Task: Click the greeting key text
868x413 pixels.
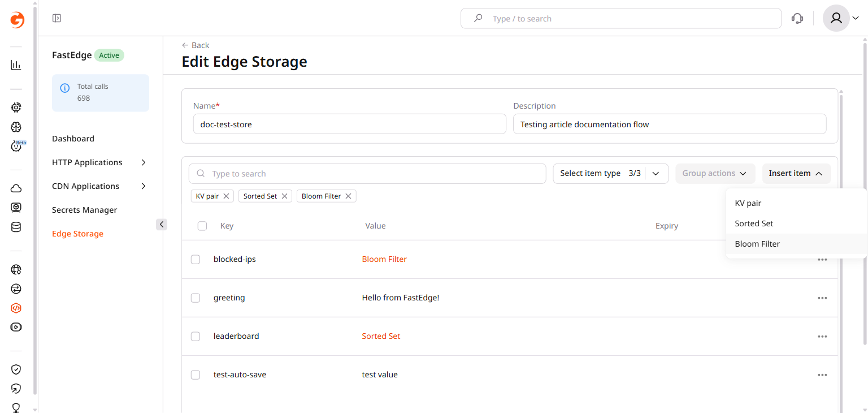Action: pyautogui.click(x=229, y=298)
